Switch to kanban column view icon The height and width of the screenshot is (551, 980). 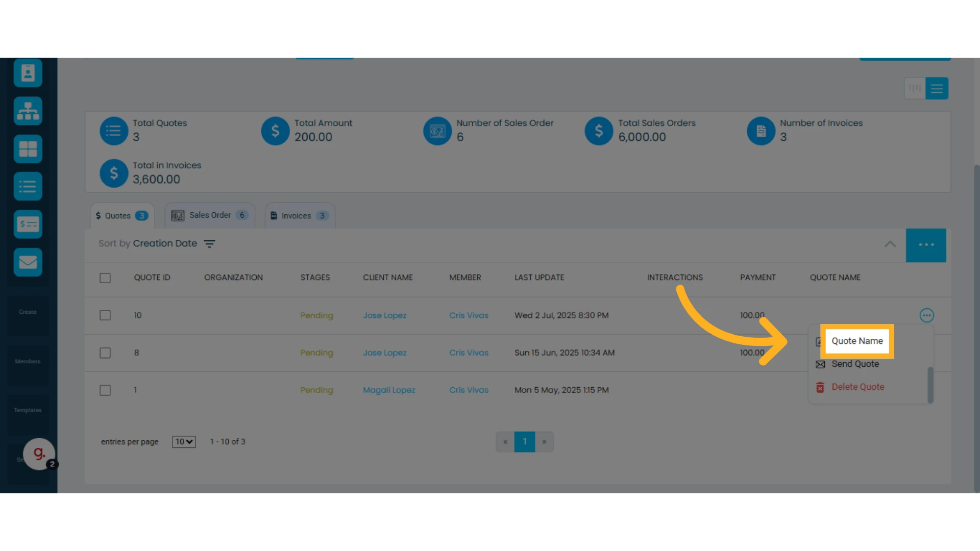tap(915, 88)
